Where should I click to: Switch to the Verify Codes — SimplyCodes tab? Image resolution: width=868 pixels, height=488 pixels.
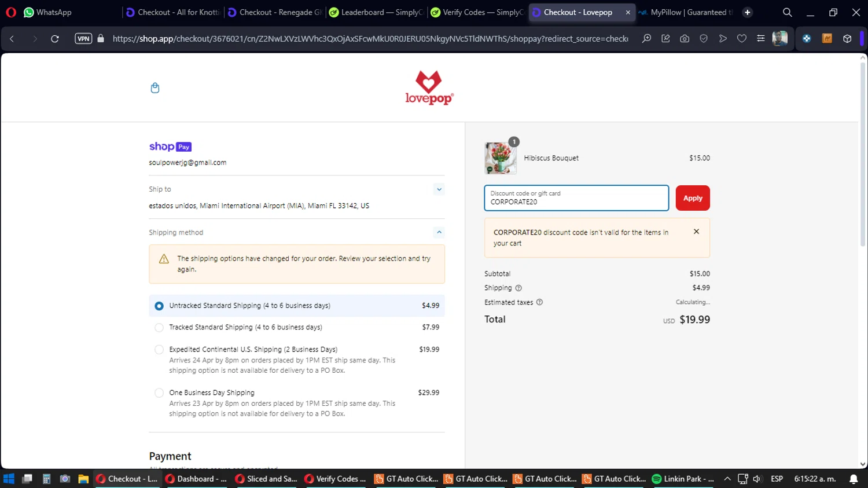[x=478, y=12]
